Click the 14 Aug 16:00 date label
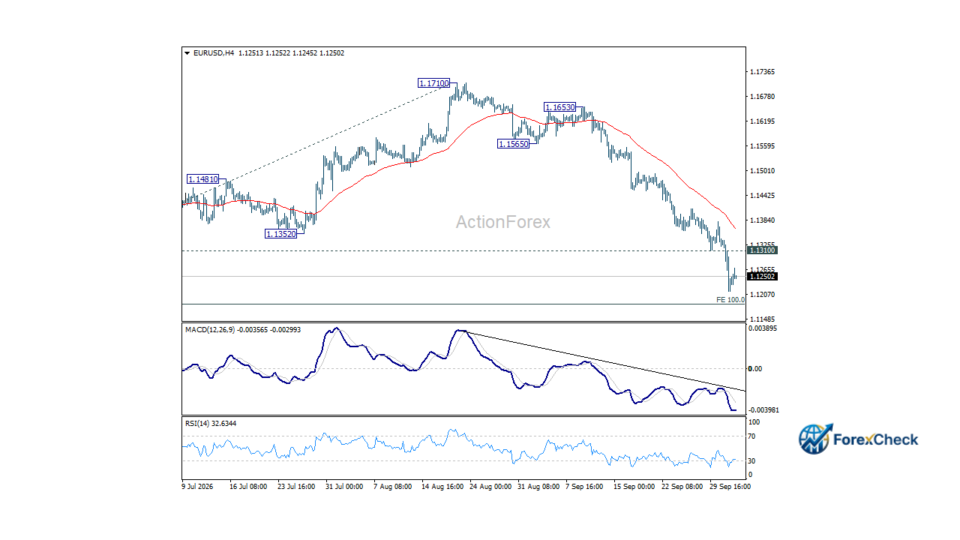This screenshot has height=540, width=960. pyautogui.click(x=442, y=487)
